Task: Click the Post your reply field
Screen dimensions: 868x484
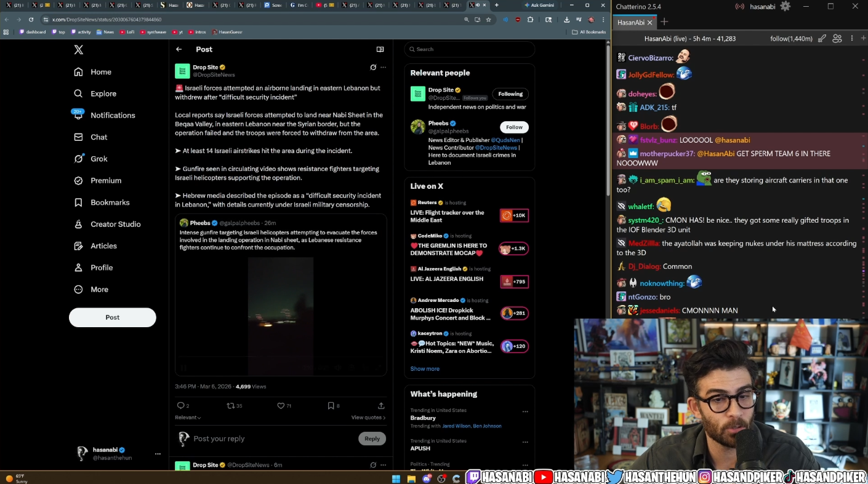Action: 274,438
